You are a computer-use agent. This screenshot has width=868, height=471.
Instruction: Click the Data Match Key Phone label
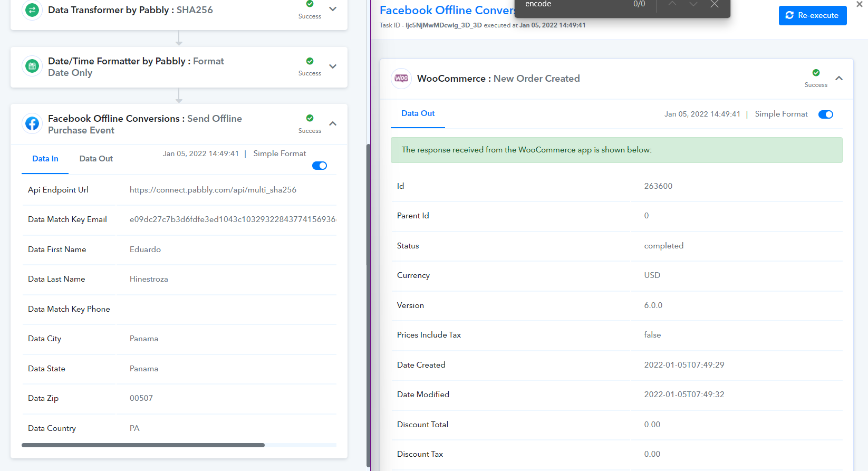69,309
